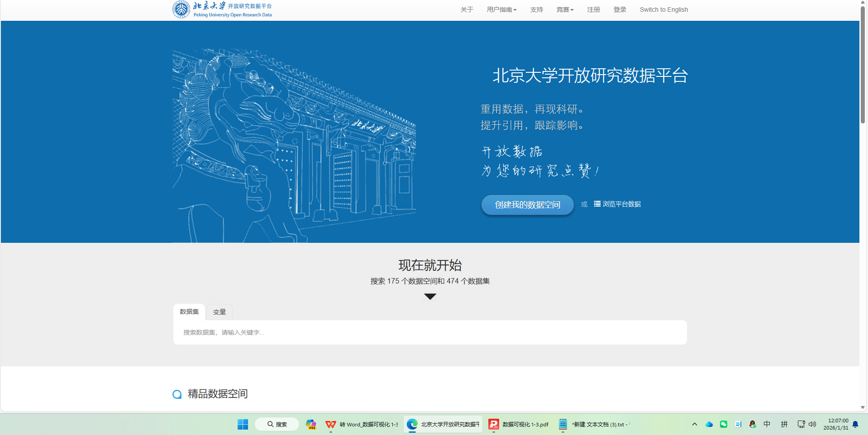Click 登录 to log in
Image resolution: width=868 pixels, height=435 pixels.
(620, 9)
